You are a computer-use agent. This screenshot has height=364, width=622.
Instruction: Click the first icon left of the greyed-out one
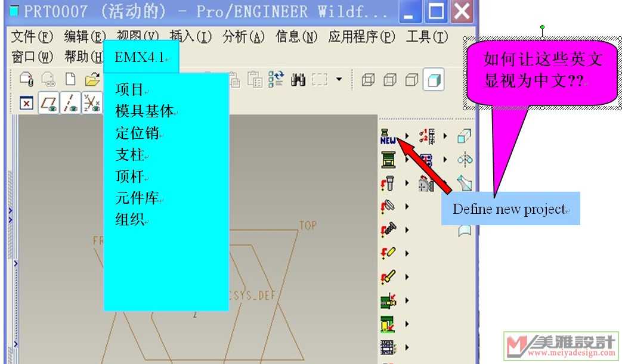(27, 79)
